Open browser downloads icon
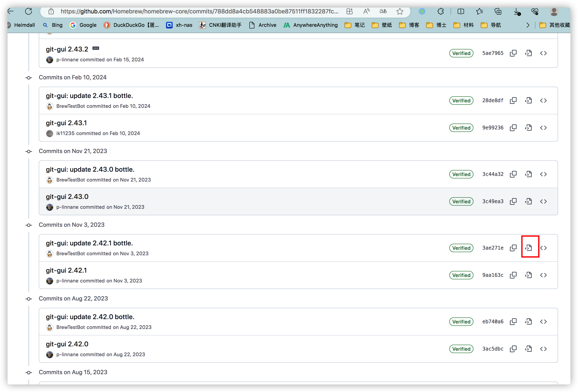578x392 pixels. (x=517, y=12)
